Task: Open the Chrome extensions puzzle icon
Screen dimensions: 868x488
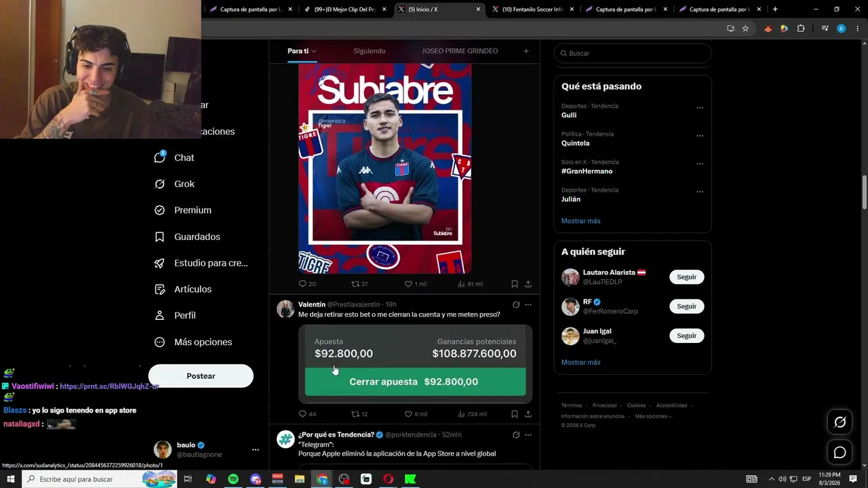Action: pos(801,28)
